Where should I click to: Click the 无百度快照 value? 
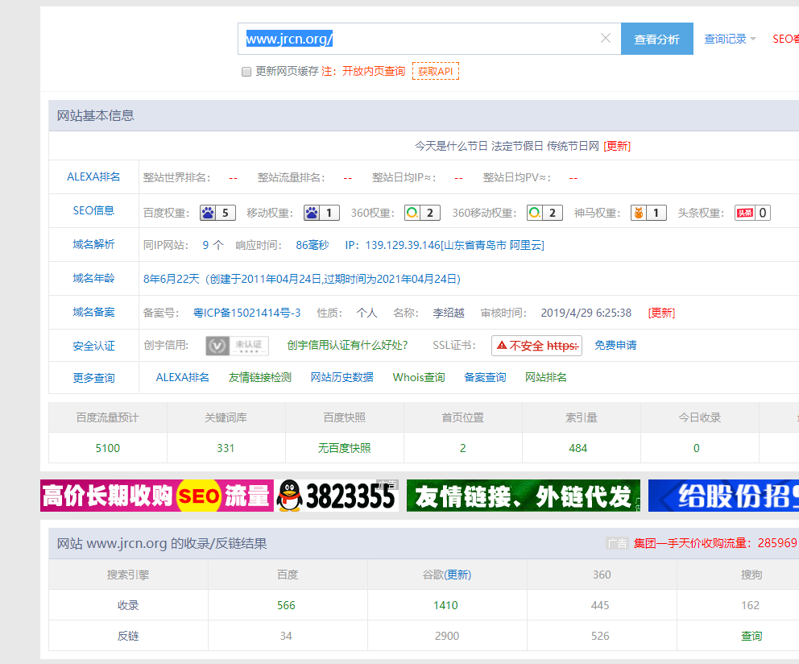point(344,448)
